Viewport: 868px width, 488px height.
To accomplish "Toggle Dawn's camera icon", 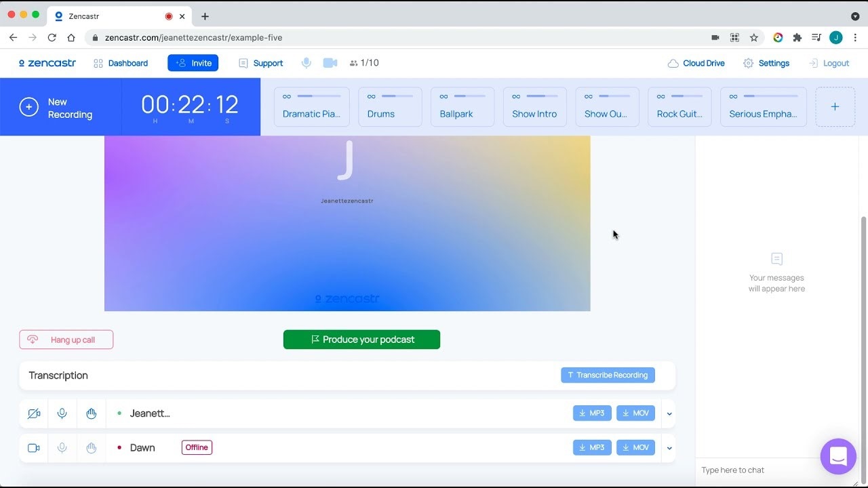I will coord(34,448).
